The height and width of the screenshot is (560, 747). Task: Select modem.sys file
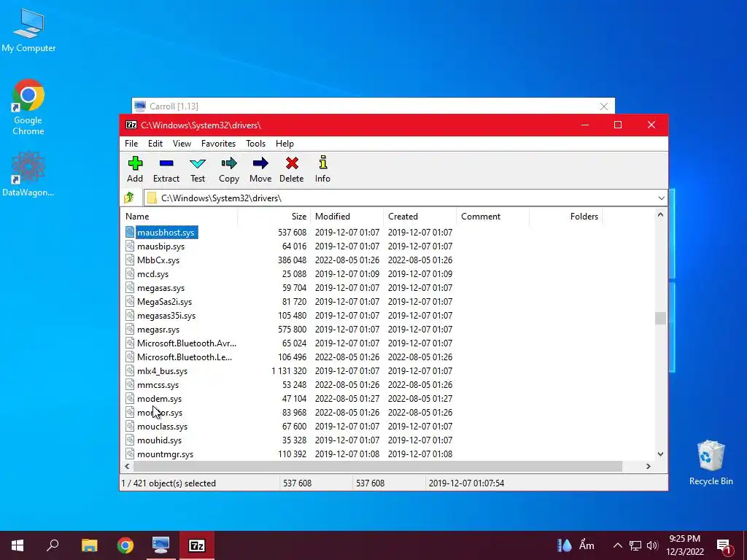coord(159,399)
